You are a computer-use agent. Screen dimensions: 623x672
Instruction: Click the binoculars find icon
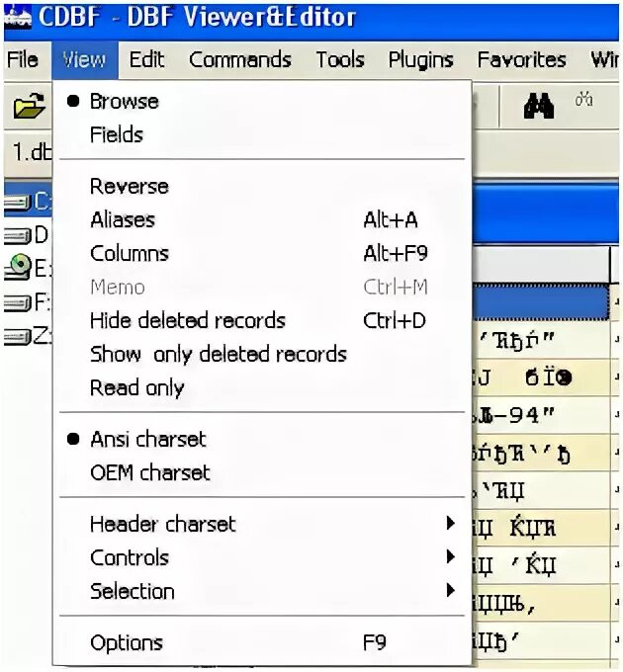(539, 106)
